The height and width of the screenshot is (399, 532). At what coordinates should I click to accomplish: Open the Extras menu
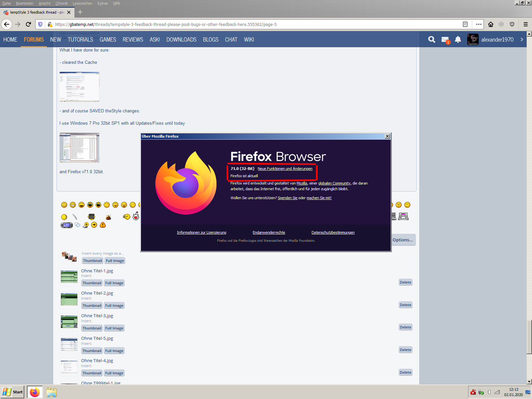coord(102,3)
